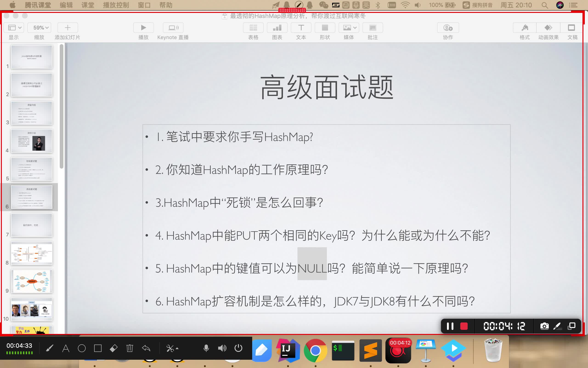Open Sublime Text from the Dock
Viewport: 588px width, 368px height.
pos(370,351)
